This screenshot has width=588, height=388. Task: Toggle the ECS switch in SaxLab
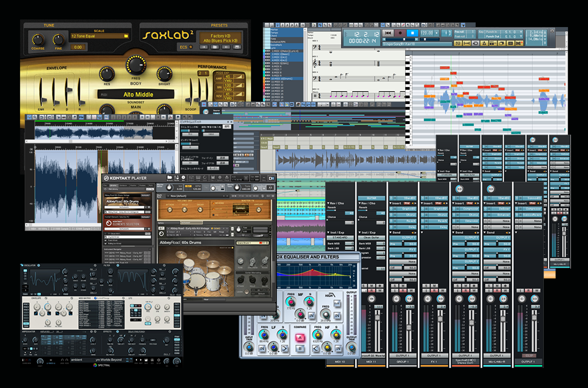(191, 47)
